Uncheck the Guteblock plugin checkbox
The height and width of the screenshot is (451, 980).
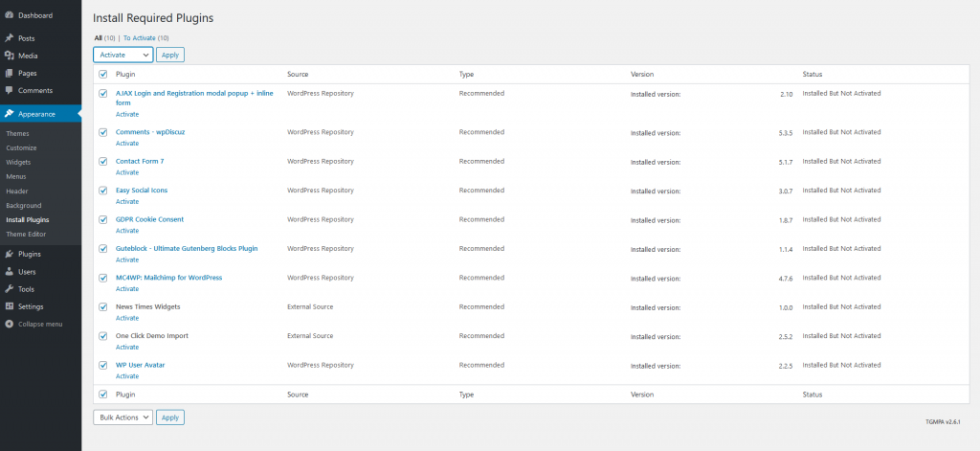pyautogui.click(x=103, y=249)
